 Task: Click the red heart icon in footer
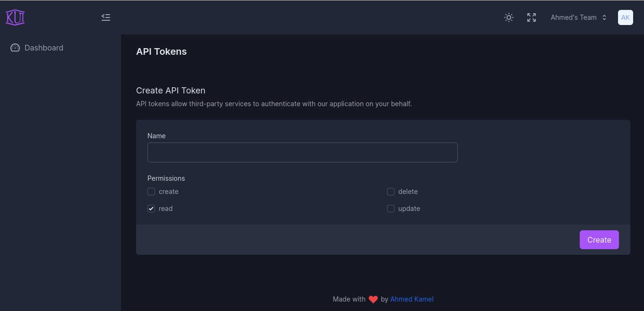pos(373,299)
